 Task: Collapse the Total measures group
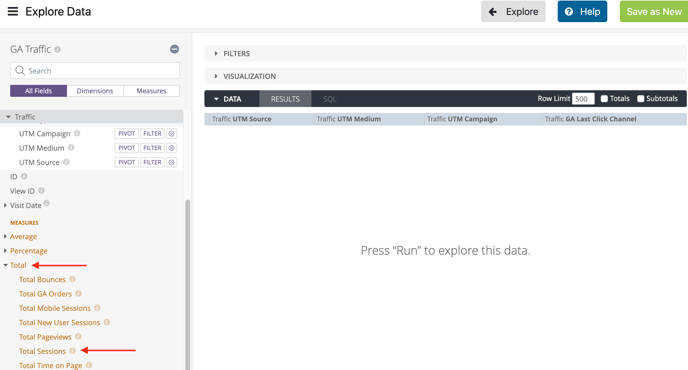pos(6,265)
